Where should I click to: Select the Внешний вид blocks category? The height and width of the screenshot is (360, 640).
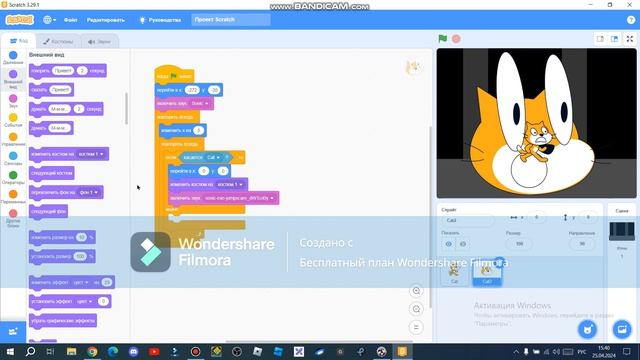(x=13, y=79)
